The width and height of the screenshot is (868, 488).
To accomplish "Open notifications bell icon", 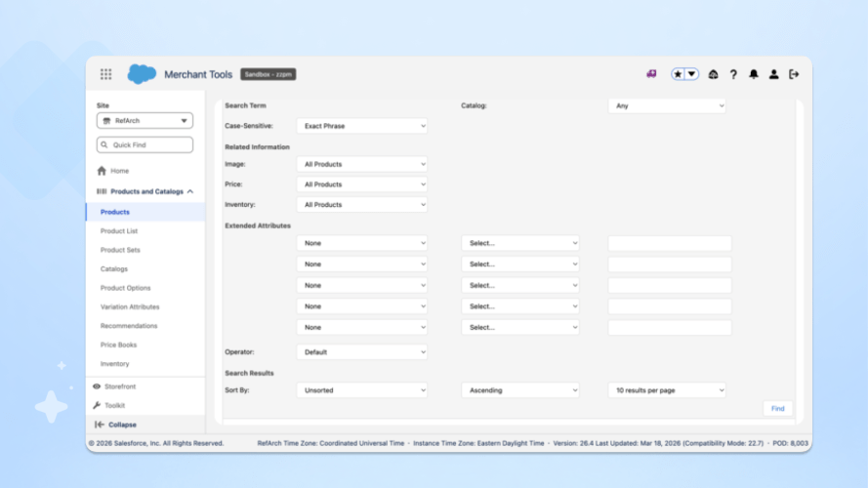I will click(x=754, y=74).
